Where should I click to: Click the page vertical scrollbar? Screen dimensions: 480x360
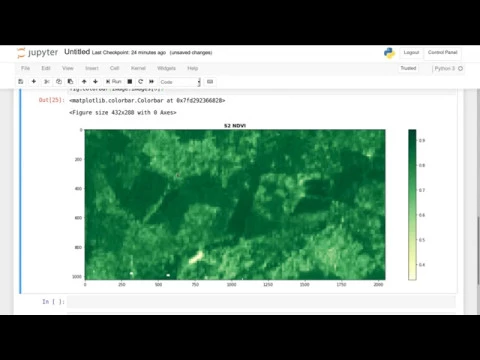(478, 250)
